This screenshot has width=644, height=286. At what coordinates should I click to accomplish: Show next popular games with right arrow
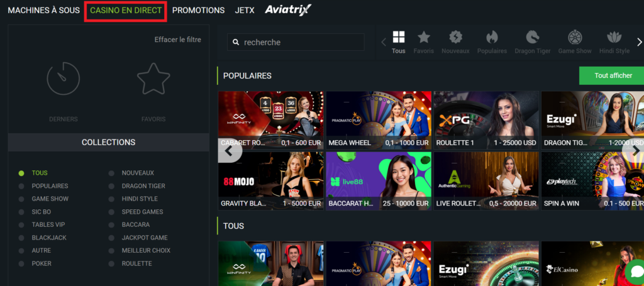click(635, 151)
